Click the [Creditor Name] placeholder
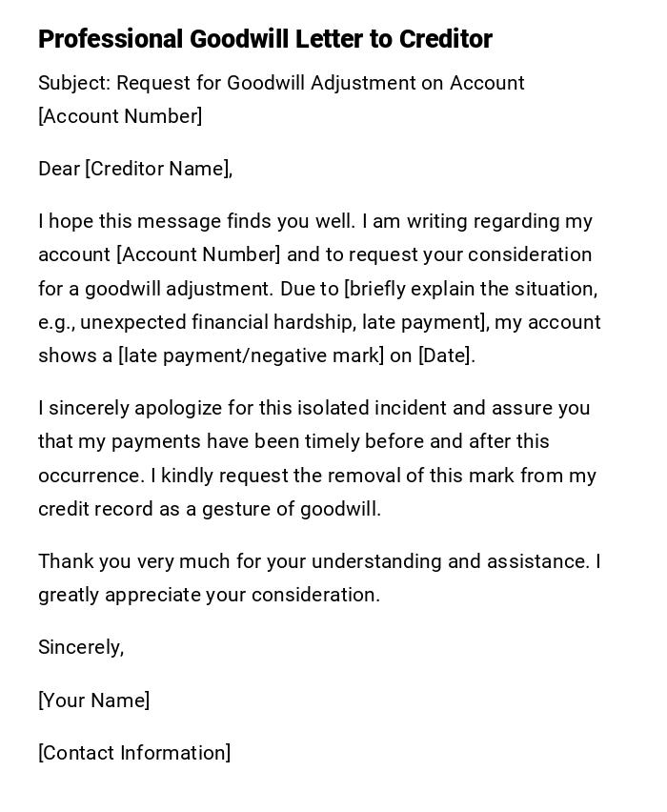This screenshot has width=667, height=812. point(158,169)
